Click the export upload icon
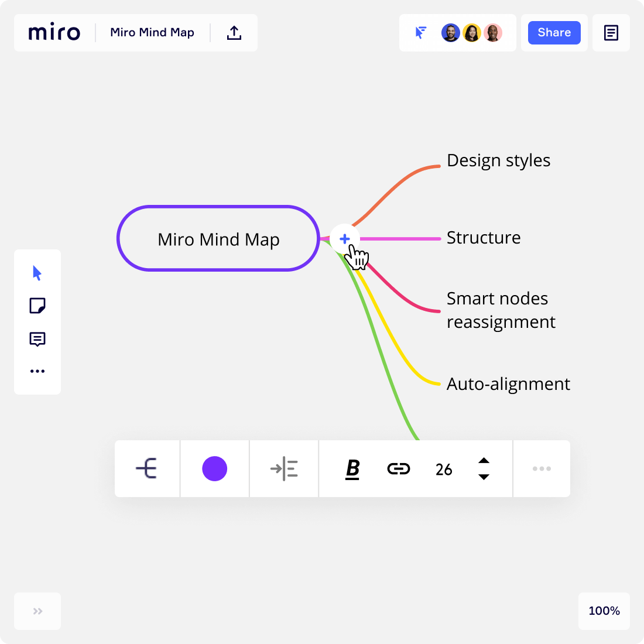Screen dimensions: 644x644 click(234, 32)
